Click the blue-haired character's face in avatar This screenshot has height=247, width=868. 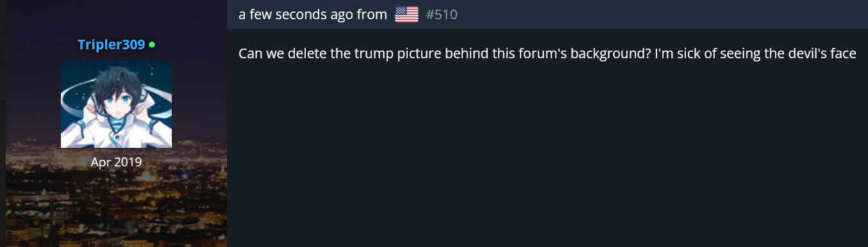pyautogui.click(x=114, y=102)
